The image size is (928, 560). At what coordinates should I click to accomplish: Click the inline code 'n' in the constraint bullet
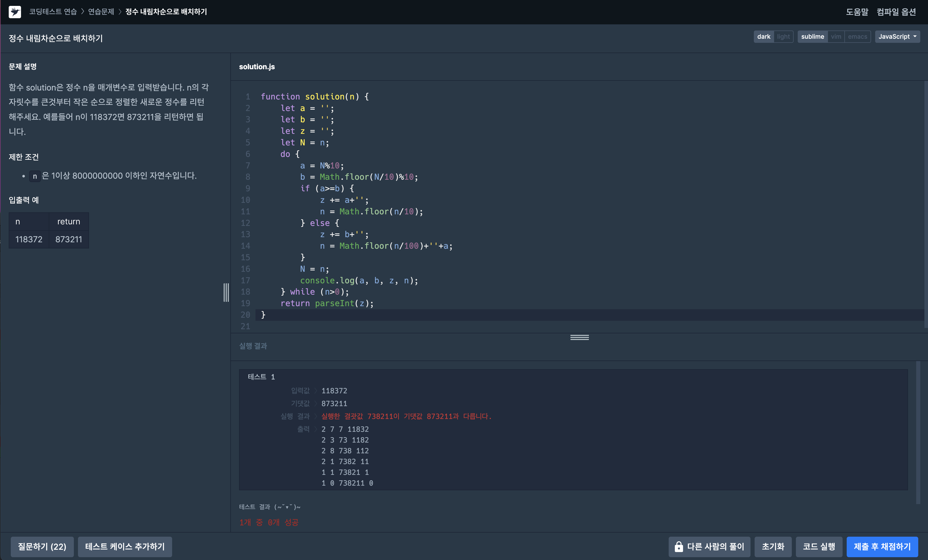coord(35,176)
